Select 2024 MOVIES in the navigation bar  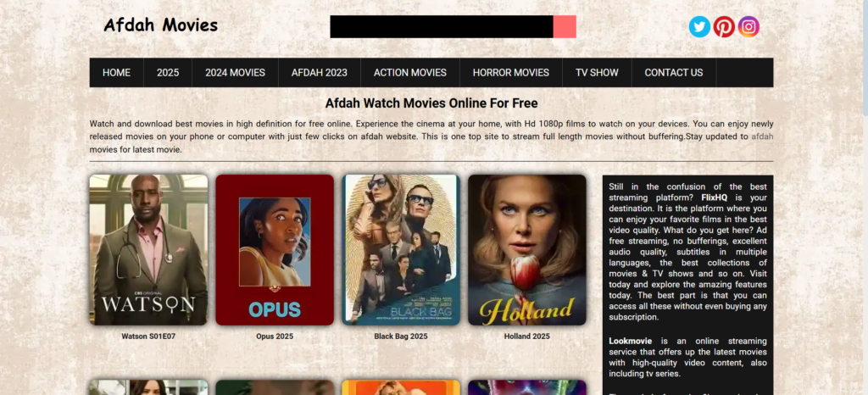coord(236,72)
